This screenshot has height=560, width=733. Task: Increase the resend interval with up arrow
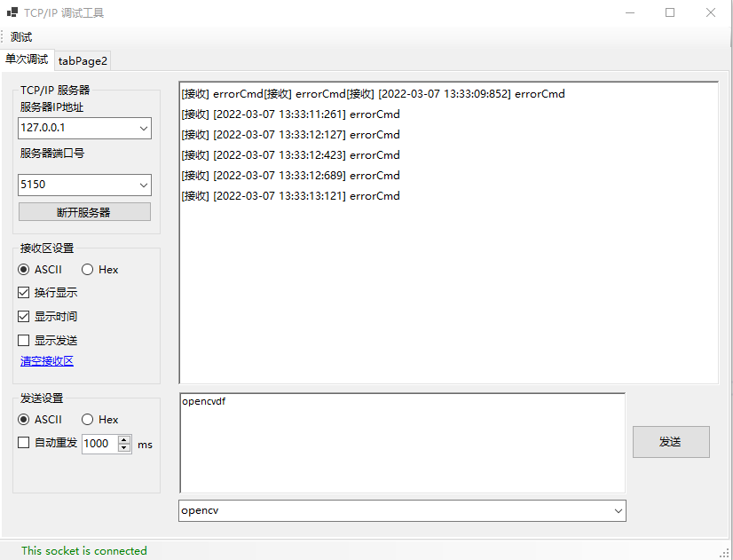(x=124, y=439)
